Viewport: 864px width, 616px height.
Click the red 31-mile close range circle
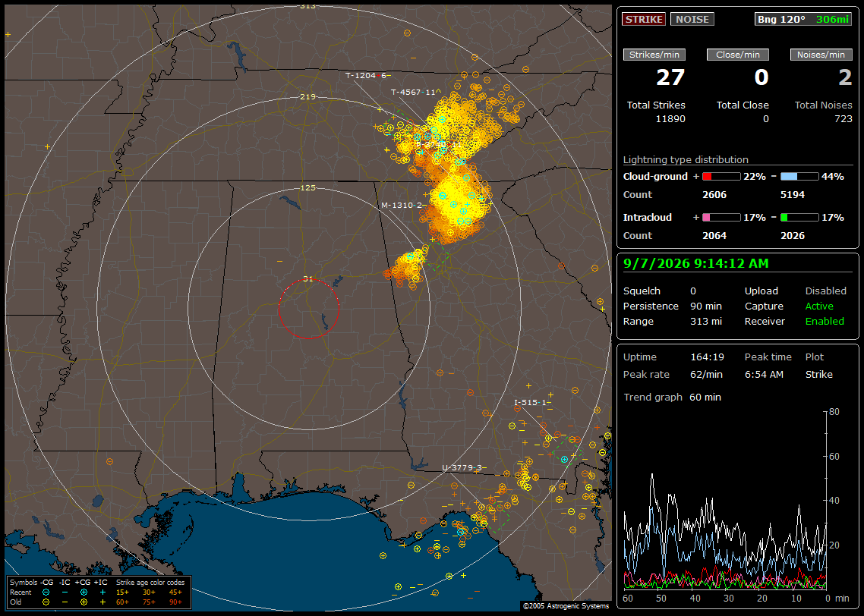[x=308, y=309]
